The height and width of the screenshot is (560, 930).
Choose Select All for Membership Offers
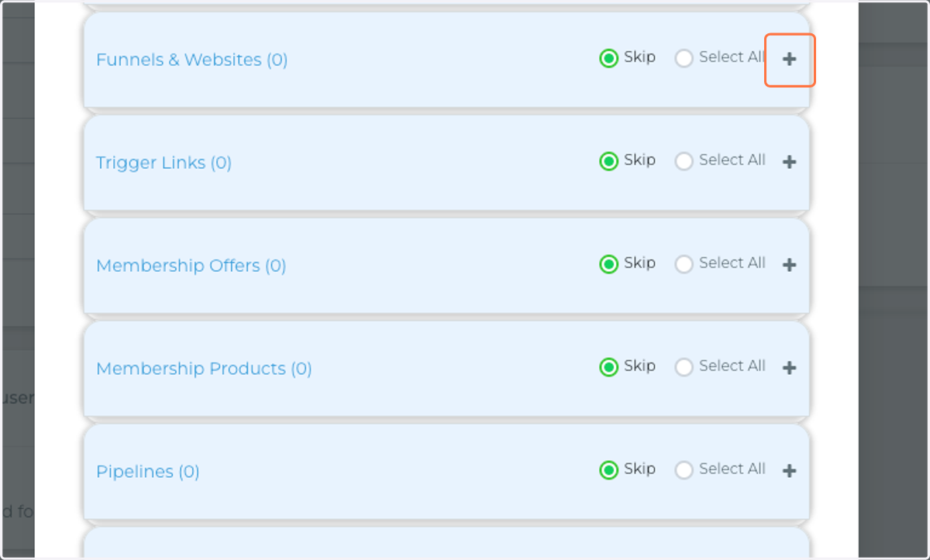684,264
